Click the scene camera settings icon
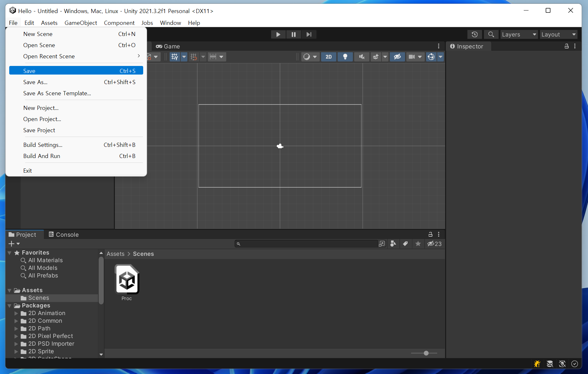This screenshot has height=374, width=588. (x=412, y=57)
